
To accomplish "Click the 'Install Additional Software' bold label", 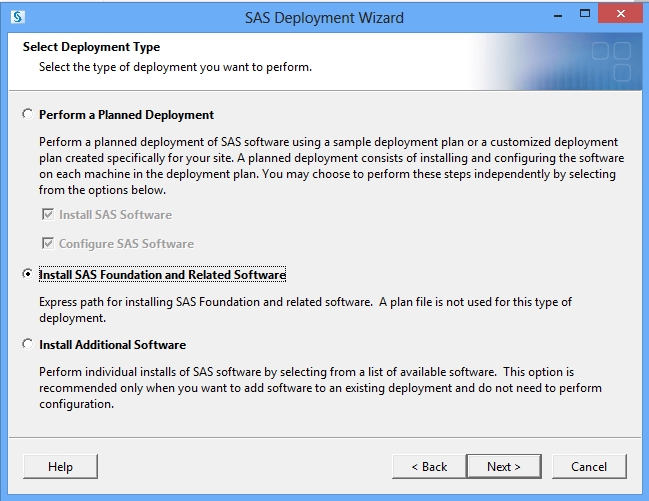I will pyautogui.click(x=112, y=344).
